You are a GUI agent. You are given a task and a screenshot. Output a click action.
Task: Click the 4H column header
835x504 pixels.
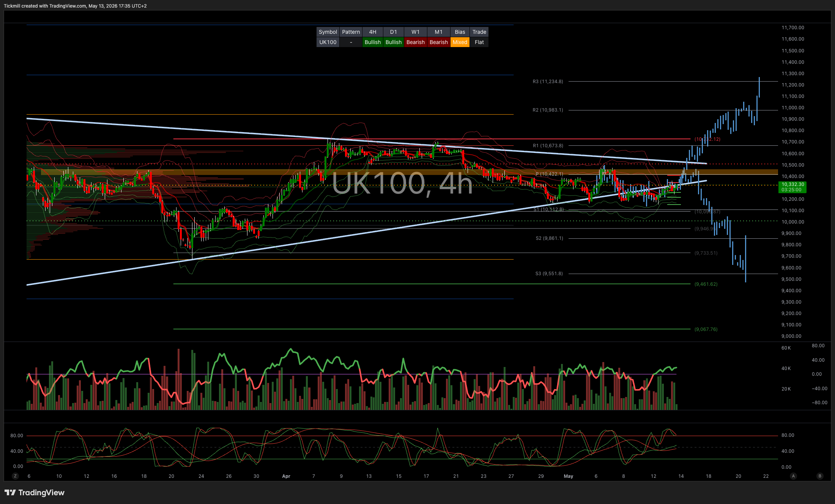click(x=373, y=32)
